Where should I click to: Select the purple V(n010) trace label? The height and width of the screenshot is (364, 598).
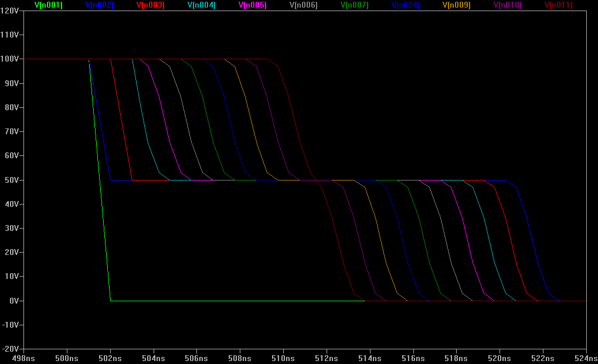click(x=507, y=5)
